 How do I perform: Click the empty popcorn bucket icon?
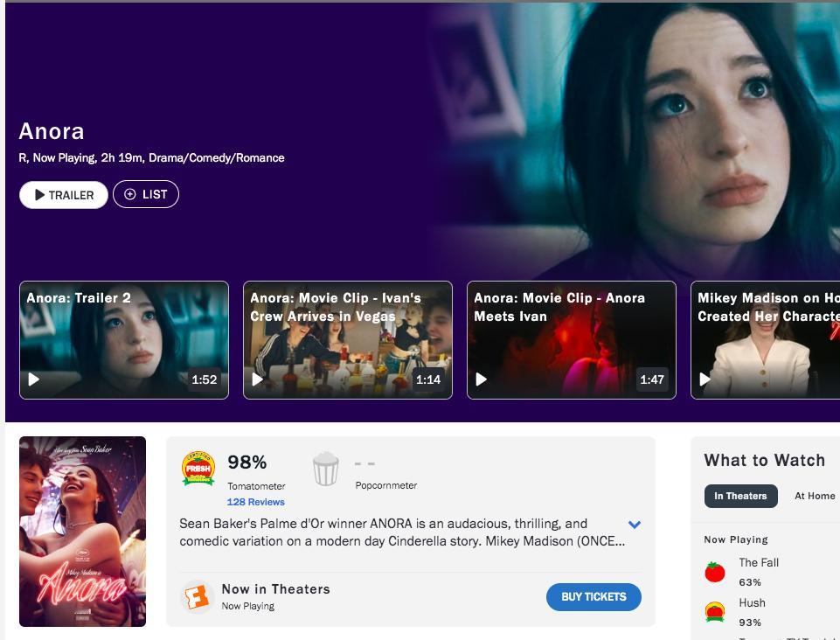[x=326, y=469]
